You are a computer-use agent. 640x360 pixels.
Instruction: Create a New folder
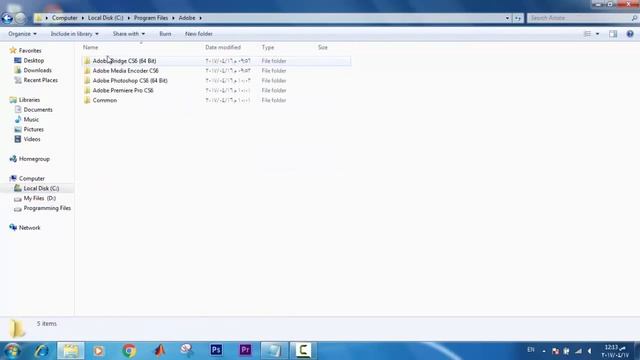199,34
